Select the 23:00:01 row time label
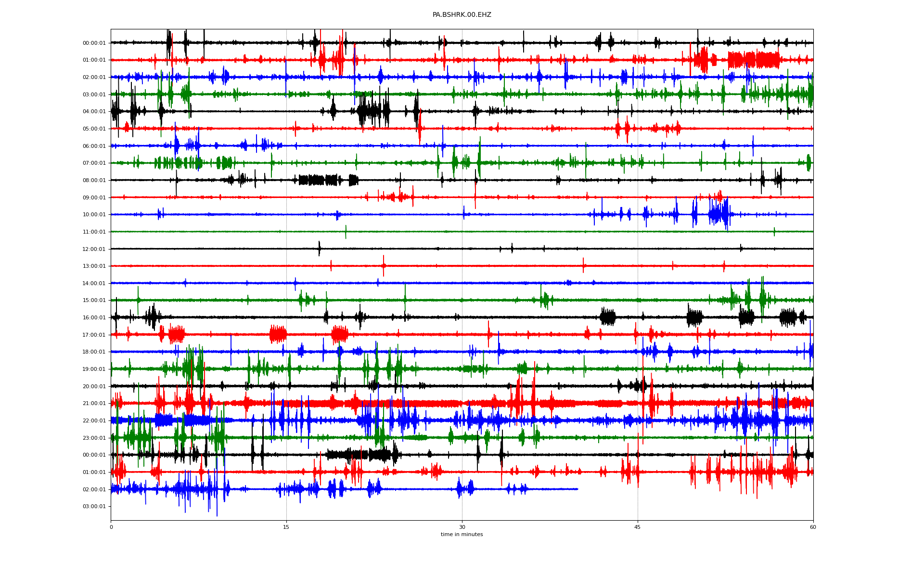924x578 pixels. 94,438
